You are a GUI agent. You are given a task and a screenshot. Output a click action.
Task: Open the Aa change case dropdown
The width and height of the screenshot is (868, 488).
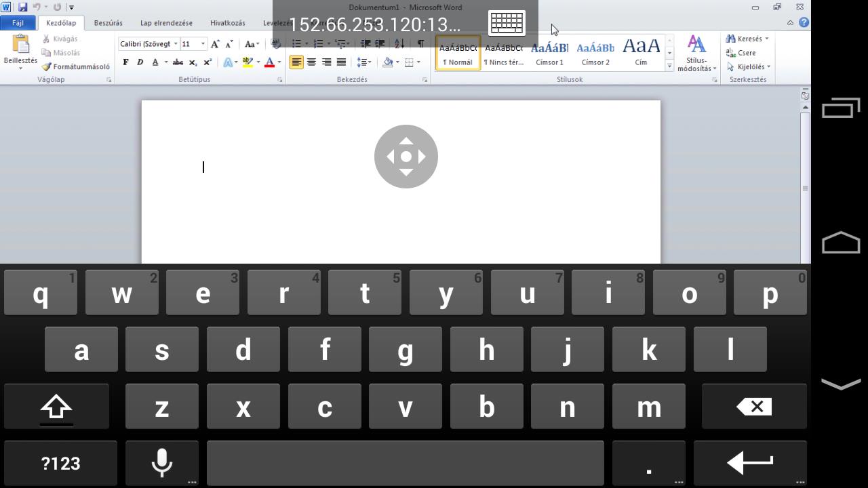point(252,44)
